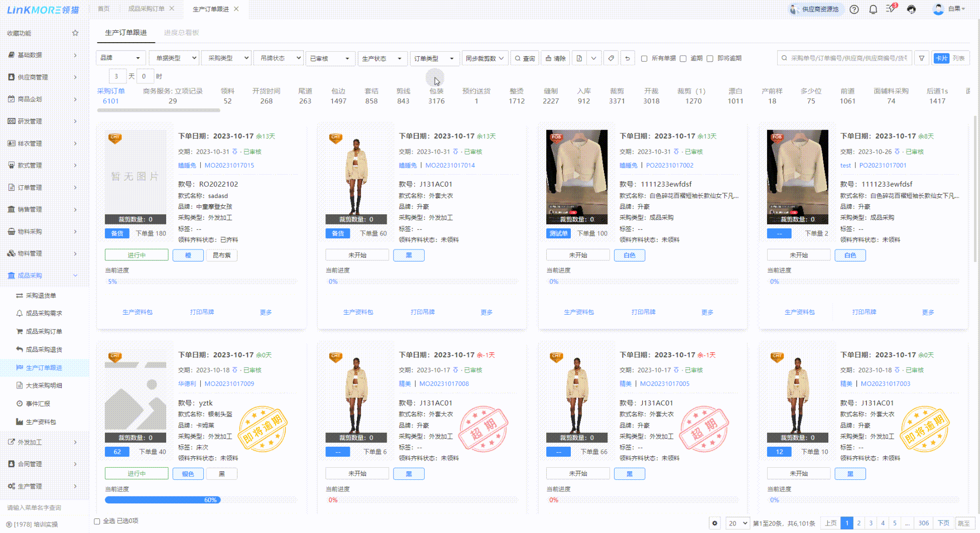Screen dimensions: 980x533
Task: Open 大货采购明细 in sidebar
Action: (44, 385)
